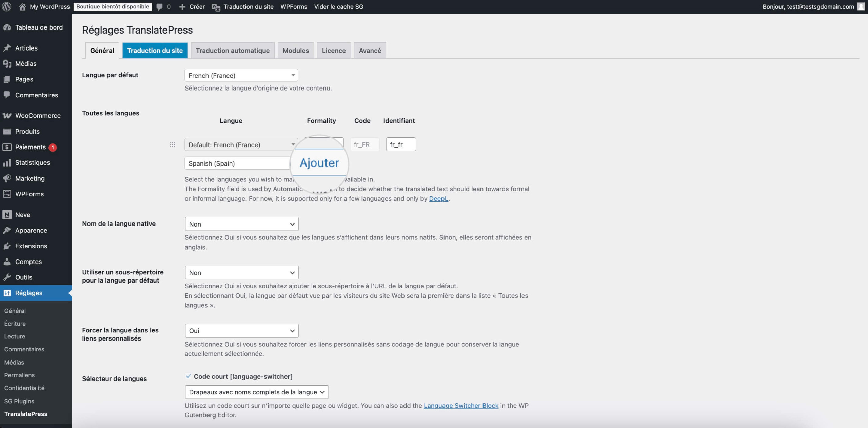Click the Statistiques bar chart icon
This screenshot has width=868, height=428.
7,162
